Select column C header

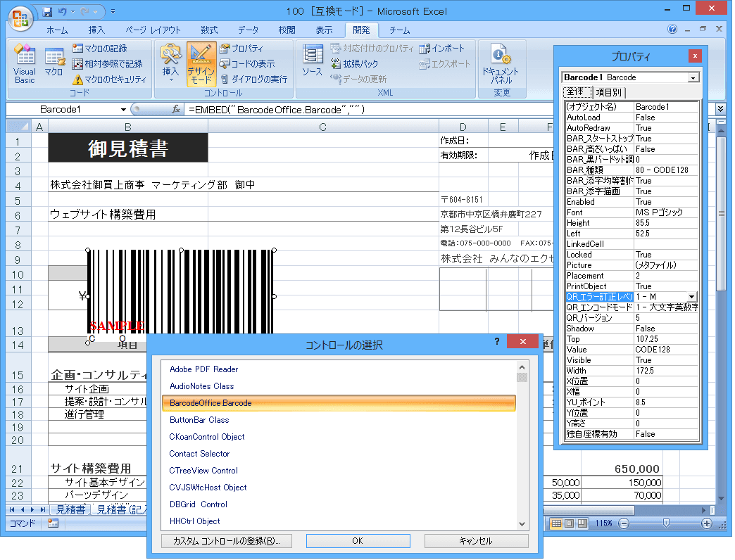[x=322, y=127]
